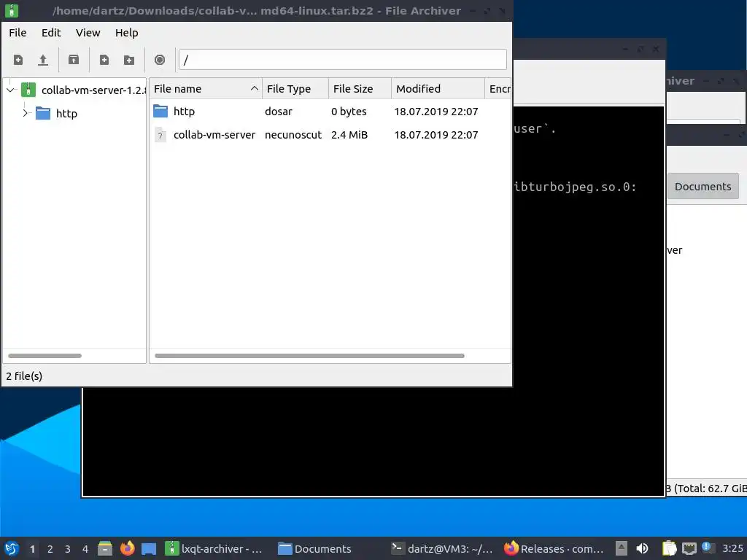Screen dimensions: 747x560
Task: Switch to lxqt-archiver taskbar entry
Action: click(214, 548)
